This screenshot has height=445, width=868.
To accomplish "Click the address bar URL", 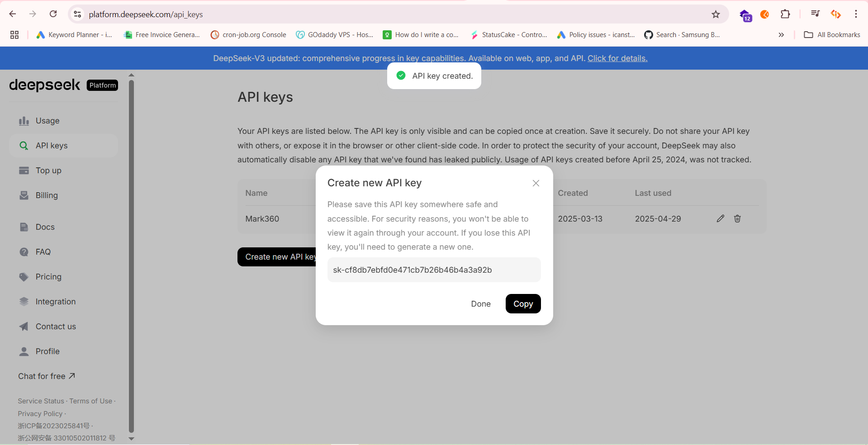I will click(146, 14).
